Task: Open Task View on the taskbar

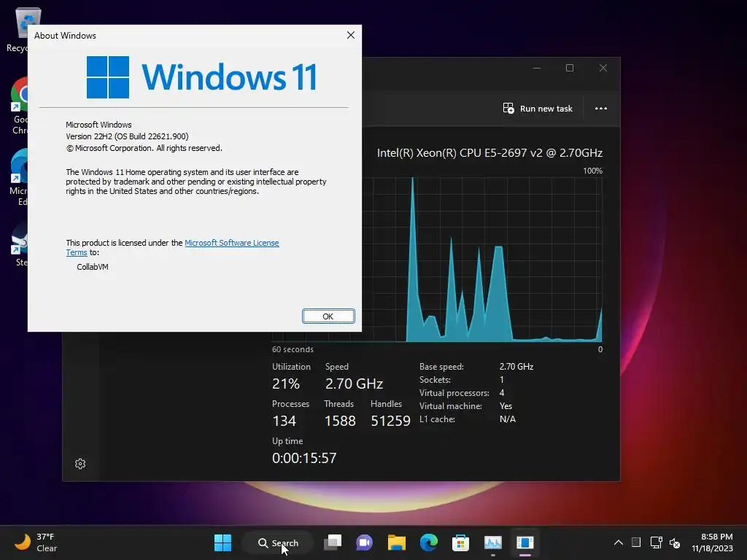Action: pyautogui.click(x=333, y=542)
